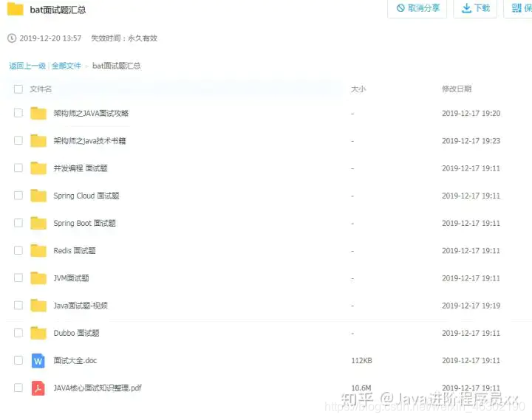
Task: Click the Word icon of 面试大全.doc
Action: tap(38, 361)
